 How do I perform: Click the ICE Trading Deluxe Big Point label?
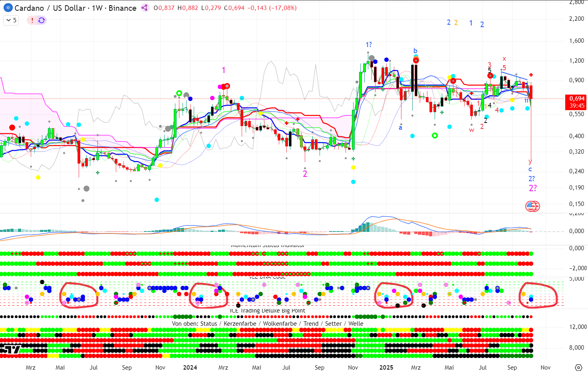pyautogui.click(x=267, y=311)
